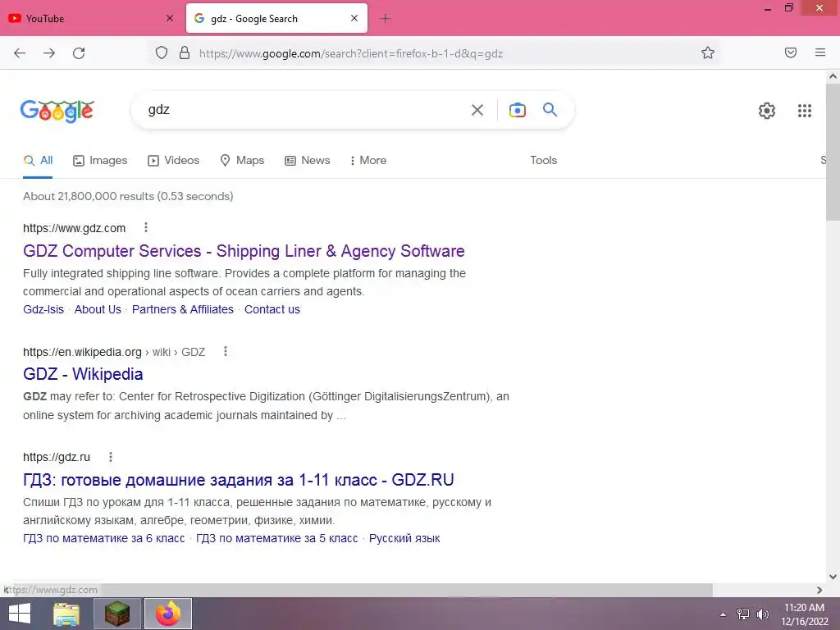Show hidden system tray icons

[x=724, y=614]
